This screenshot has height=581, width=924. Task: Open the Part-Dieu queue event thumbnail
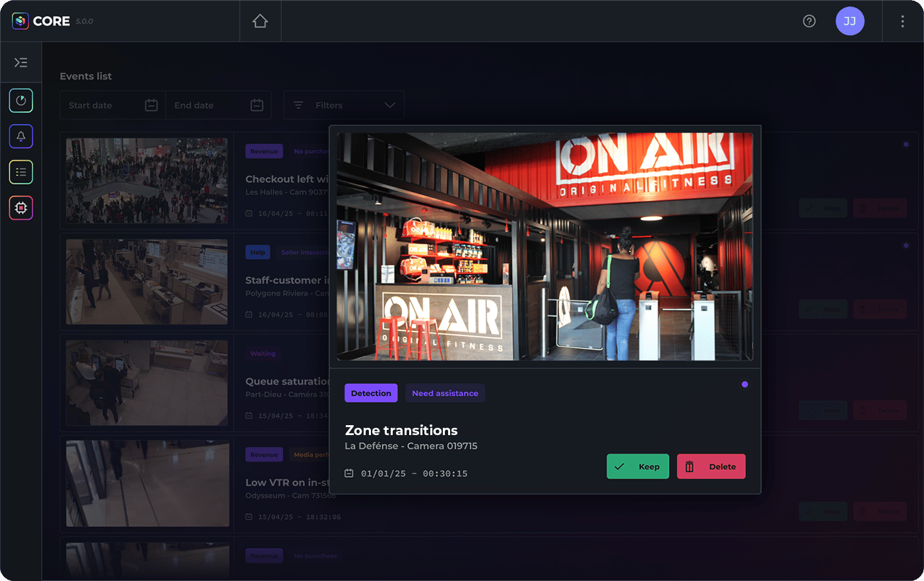pyautogui.click(x=147, y=383)
